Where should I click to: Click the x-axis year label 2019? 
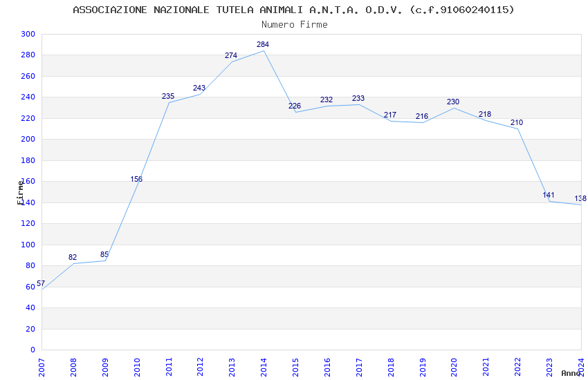423,368
